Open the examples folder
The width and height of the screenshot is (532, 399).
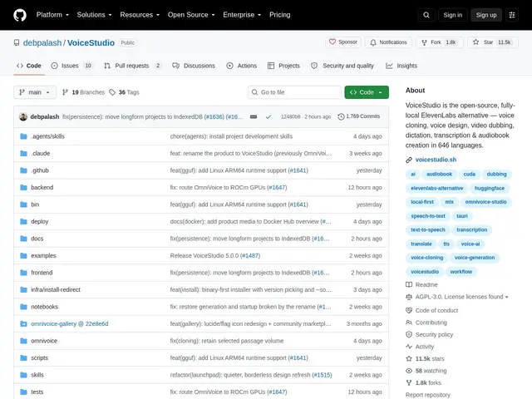(43, 255)
